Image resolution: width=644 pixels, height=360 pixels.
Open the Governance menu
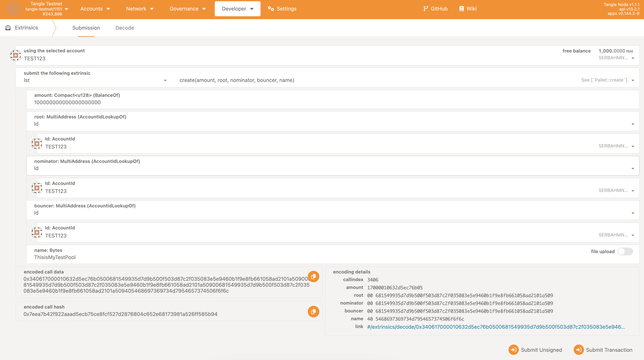tap(188, 9)
